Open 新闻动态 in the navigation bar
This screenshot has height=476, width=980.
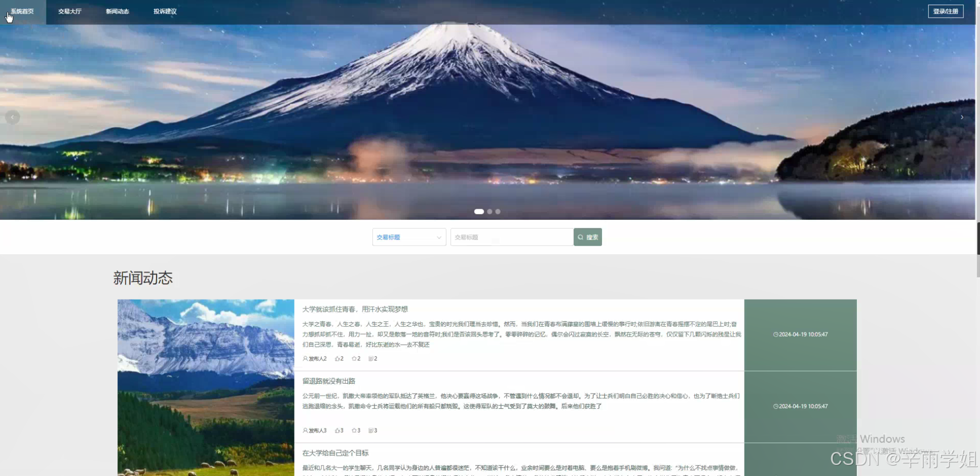click(x=117, y=11)
